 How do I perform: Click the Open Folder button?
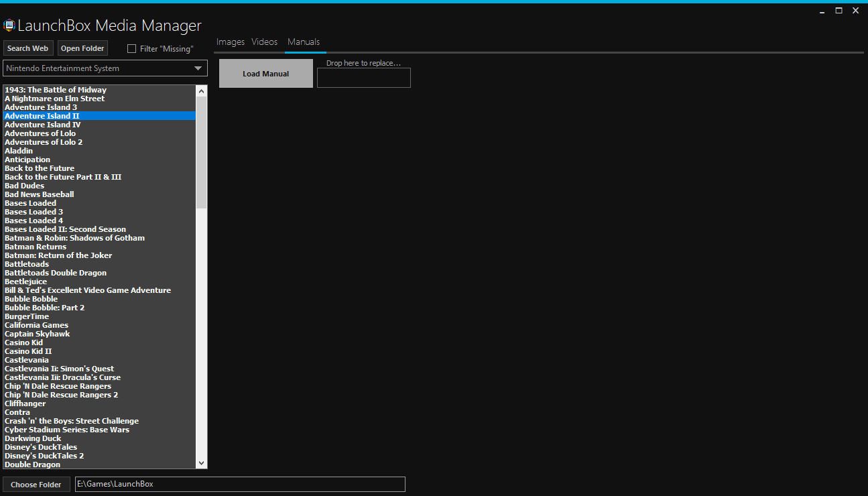click(82, 48)
